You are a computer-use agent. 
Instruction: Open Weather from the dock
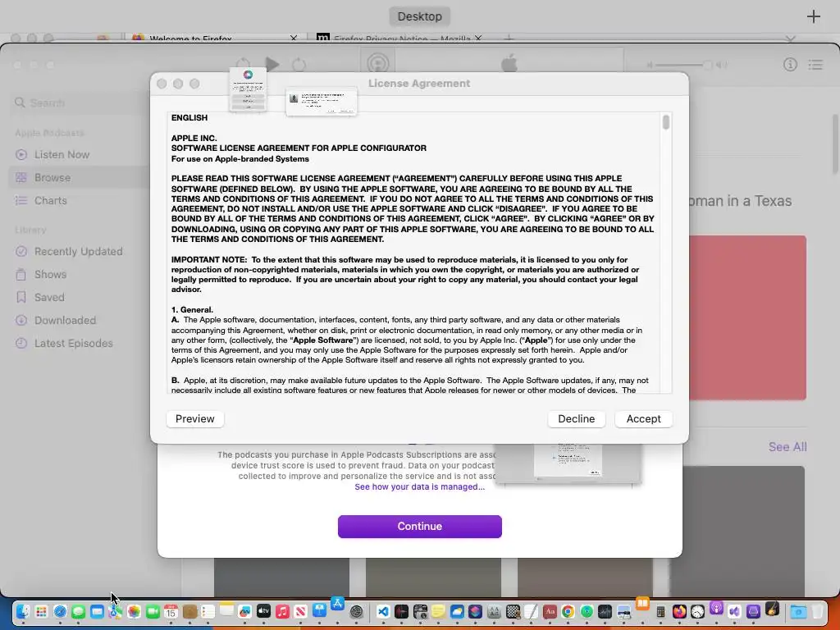click(x=457, y=611)
